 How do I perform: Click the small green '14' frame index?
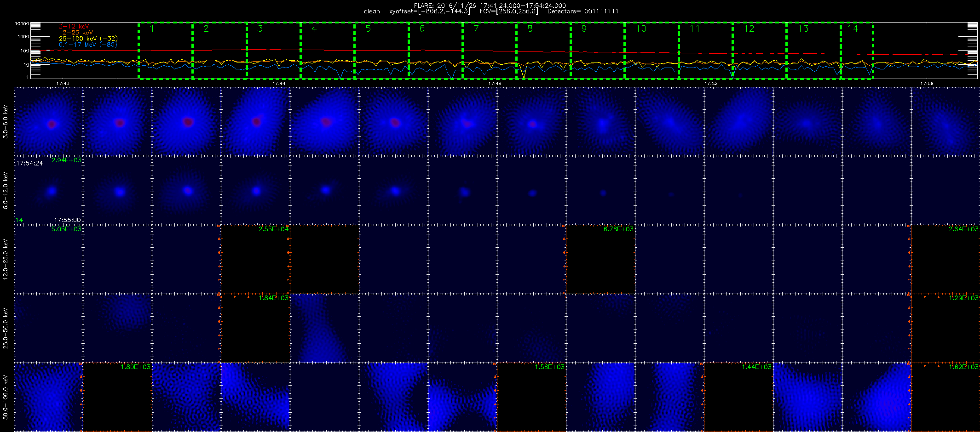click(19, 220)
